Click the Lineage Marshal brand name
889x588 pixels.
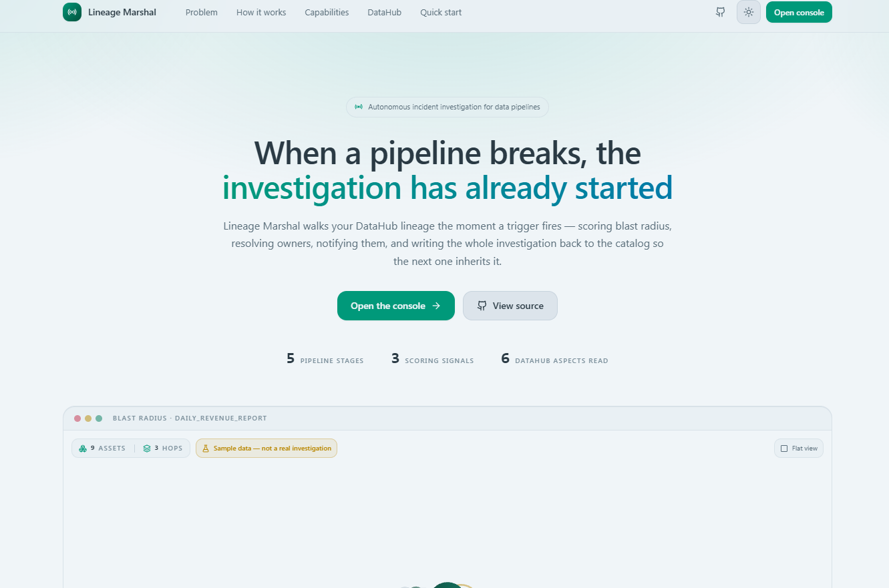(122, 12)
